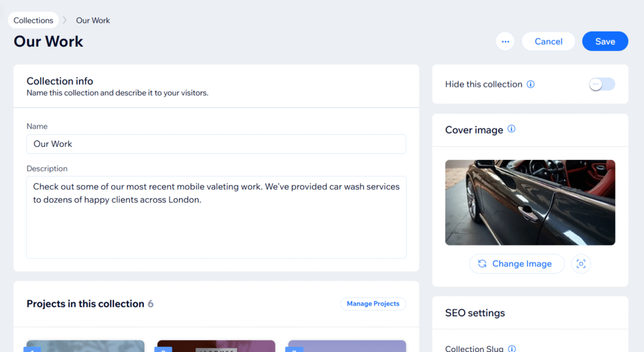Click the SEO settings section header
644x352 pixels.
(x=475, y=313)
